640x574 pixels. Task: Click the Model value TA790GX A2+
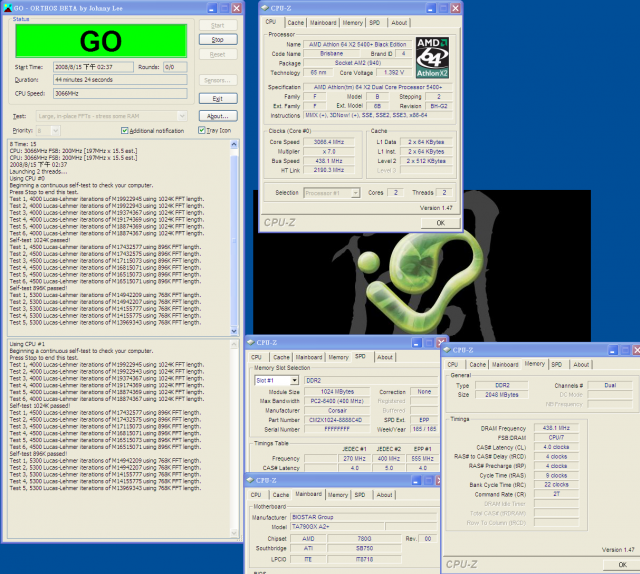pyautogui.click(x=337, y=527)
